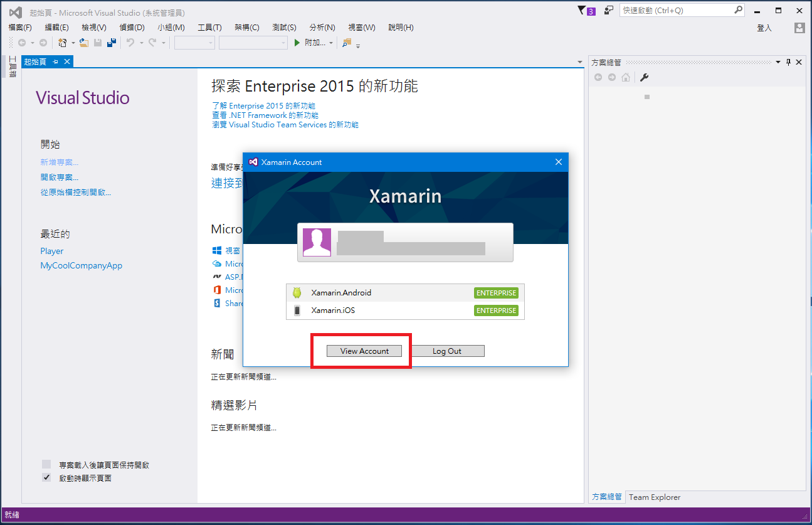This screenshot has width=812, height=525.
Task: Open the toolbar options overflow arrow
Action: tap(358, 45)
